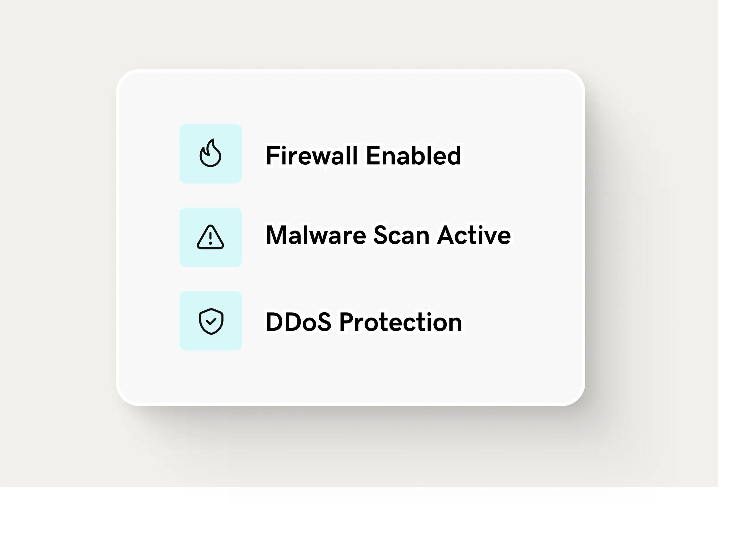This screenshot has height=560, width=731.
Task: Click the Firewall Enabled label
Action: pos(363,155)
